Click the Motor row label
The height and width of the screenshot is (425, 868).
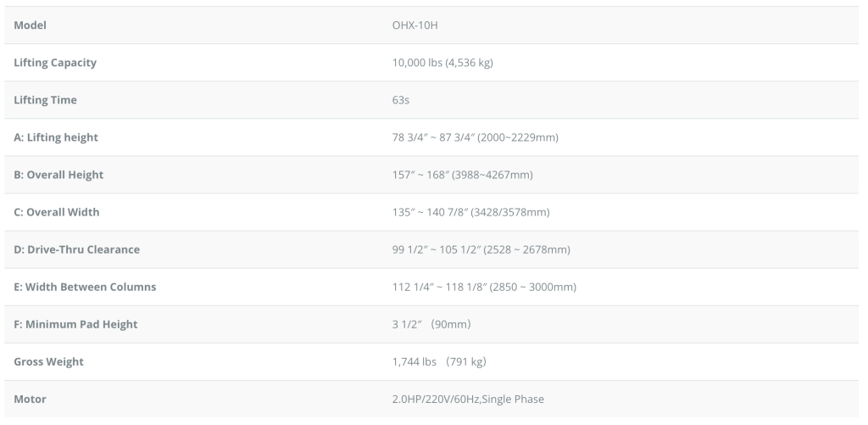30,399
